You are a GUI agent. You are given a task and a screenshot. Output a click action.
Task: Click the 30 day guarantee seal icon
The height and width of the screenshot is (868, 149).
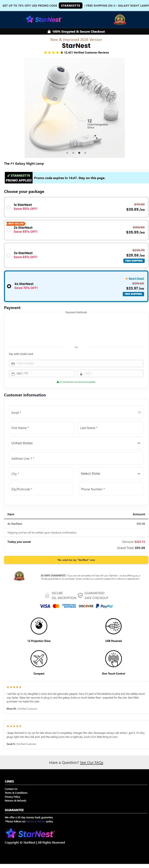19,576
